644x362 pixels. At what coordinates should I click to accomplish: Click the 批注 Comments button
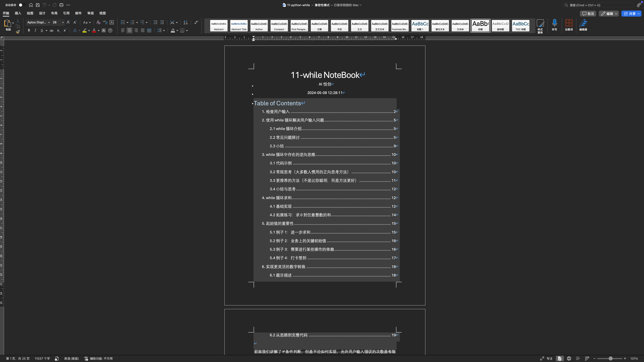coord(588,14)
